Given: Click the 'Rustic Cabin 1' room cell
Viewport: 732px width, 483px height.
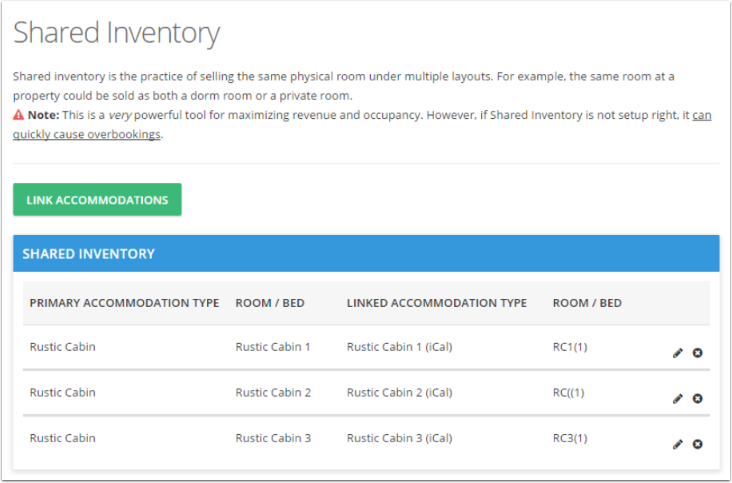Looking at the screenshot, I should point(273,347).
